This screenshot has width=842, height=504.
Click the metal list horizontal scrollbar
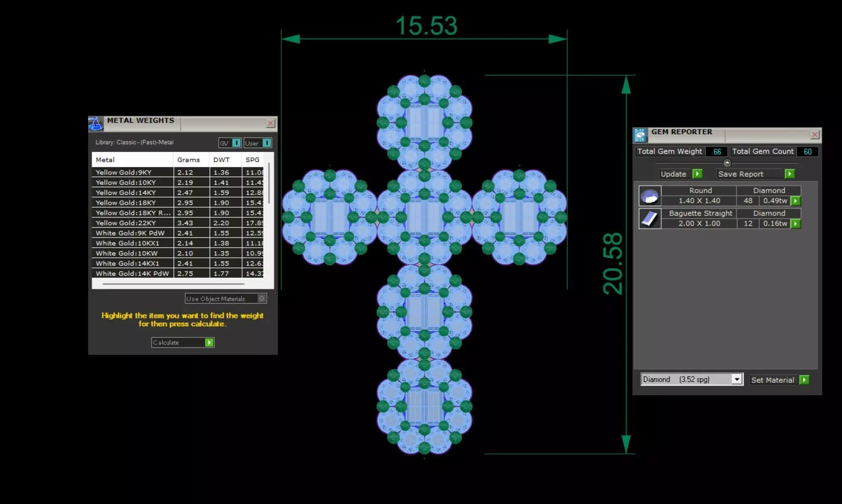tap(173, 284)
